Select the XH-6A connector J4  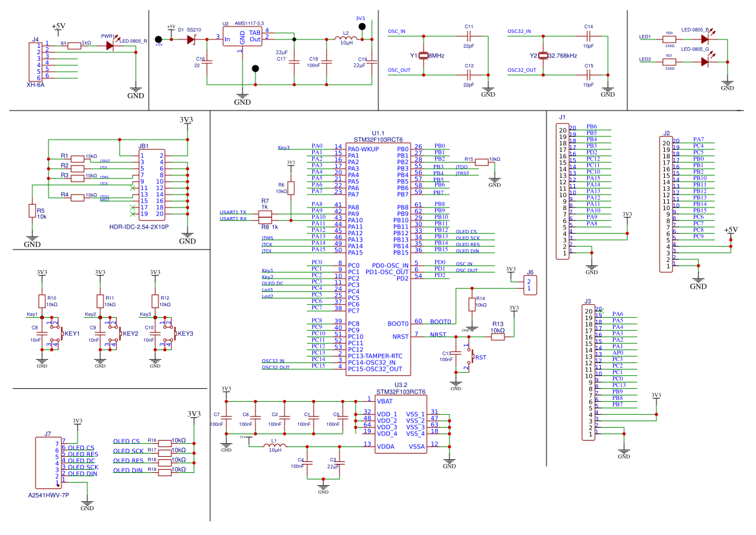36,61
